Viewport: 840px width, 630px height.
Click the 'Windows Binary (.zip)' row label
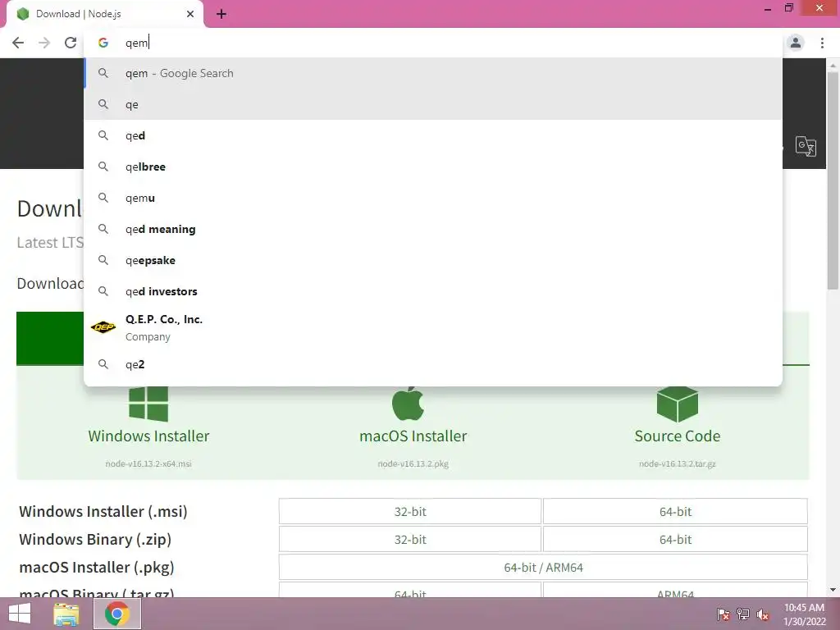[x=95, y=540]
